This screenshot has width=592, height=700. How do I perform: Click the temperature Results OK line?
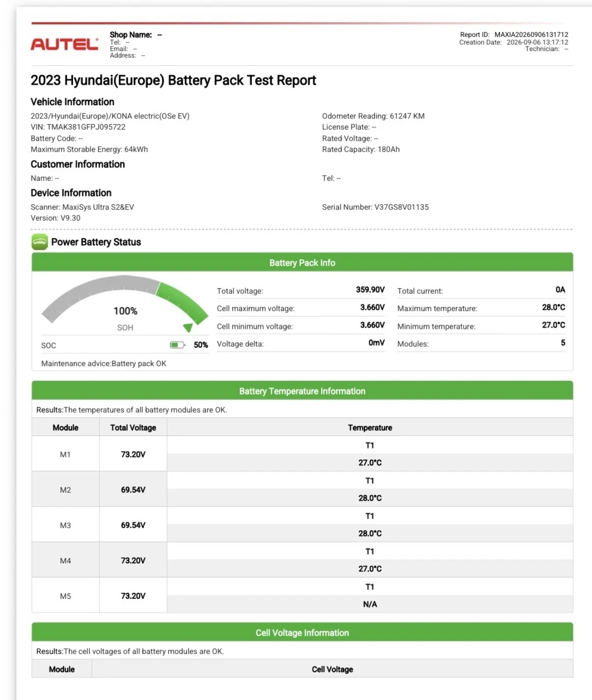132,410
